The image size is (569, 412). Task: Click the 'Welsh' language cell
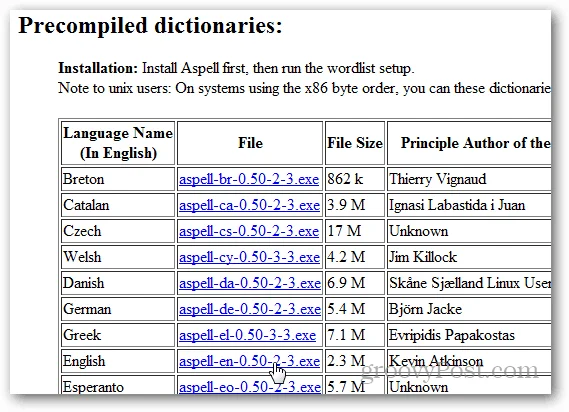(x=118, y=257)
